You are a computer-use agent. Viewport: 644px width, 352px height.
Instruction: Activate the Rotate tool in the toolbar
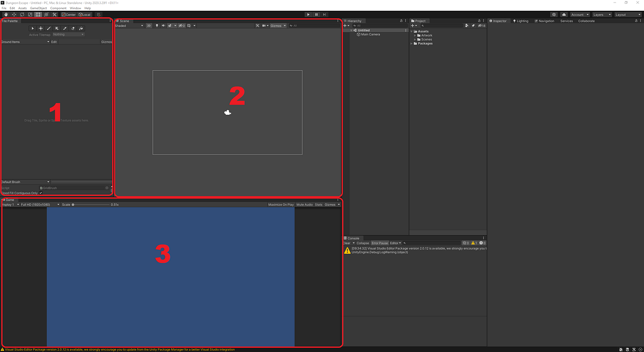pos(21,14)
